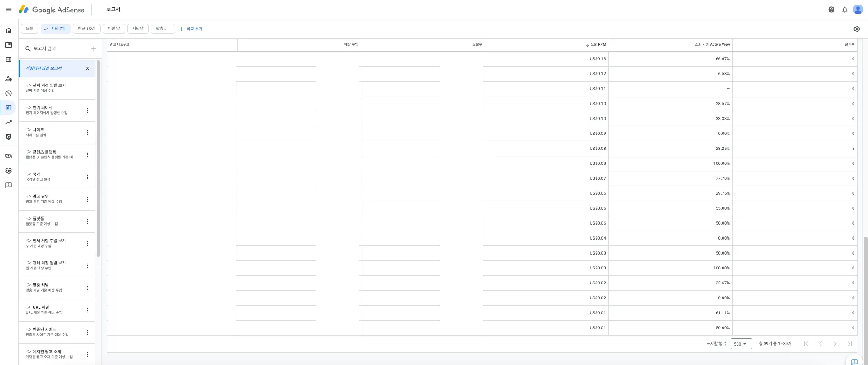Screen dimensions: 868x365
Task: Open more options for 인기 페이지 report
Action: tap(87, 110)
